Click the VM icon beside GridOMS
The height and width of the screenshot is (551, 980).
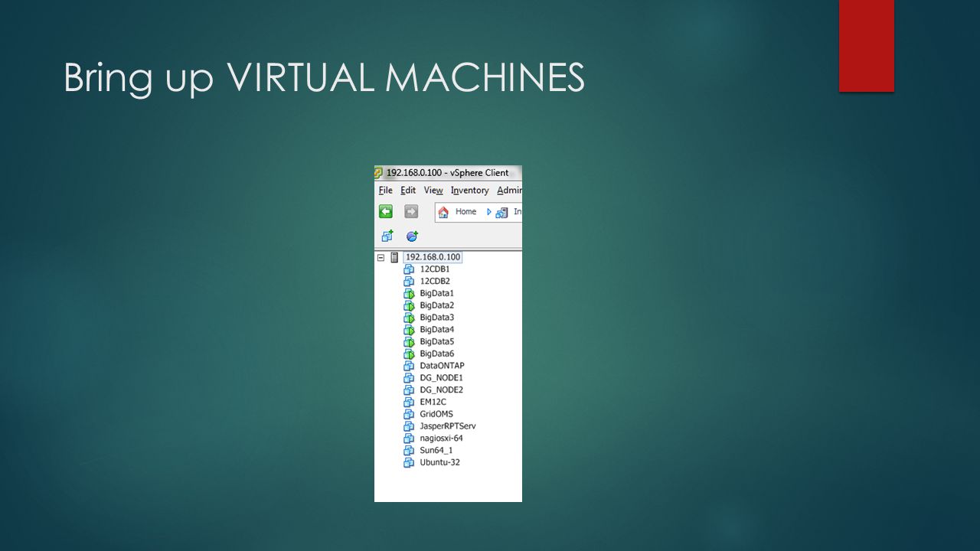[409, 415]
